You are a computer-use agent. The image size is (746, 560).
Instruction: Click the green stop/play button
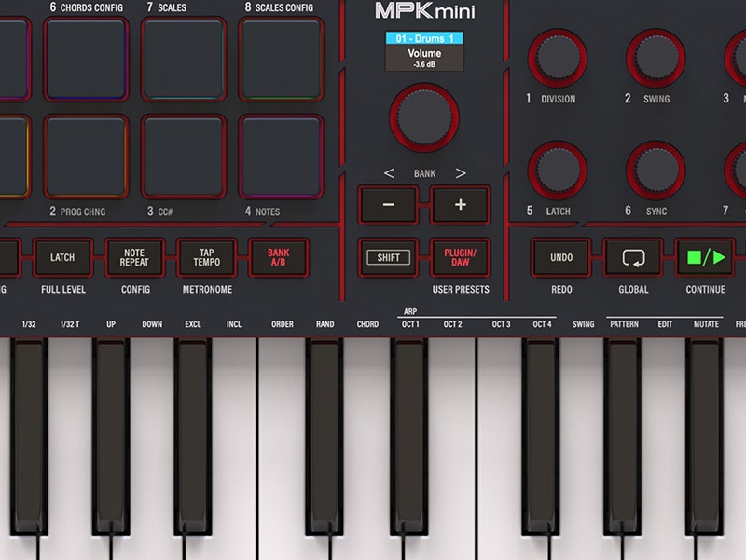tap(706, 258)
